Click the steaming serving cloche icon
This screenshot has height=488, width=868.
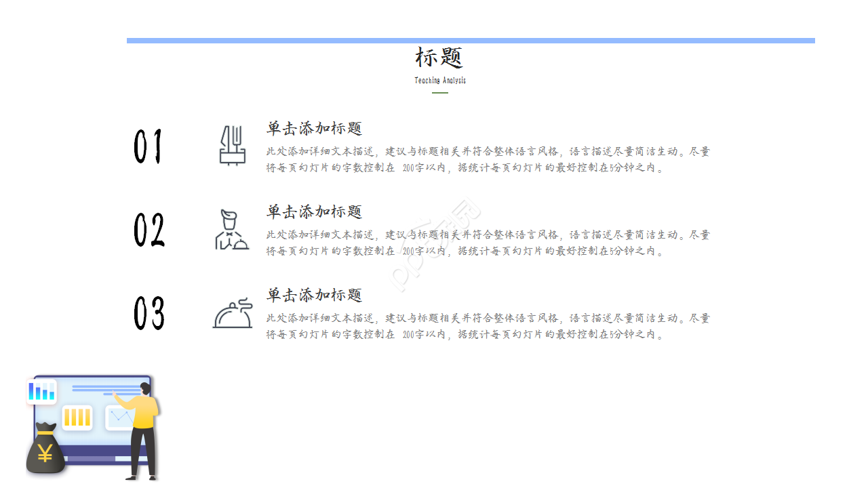tap(233, 313)
